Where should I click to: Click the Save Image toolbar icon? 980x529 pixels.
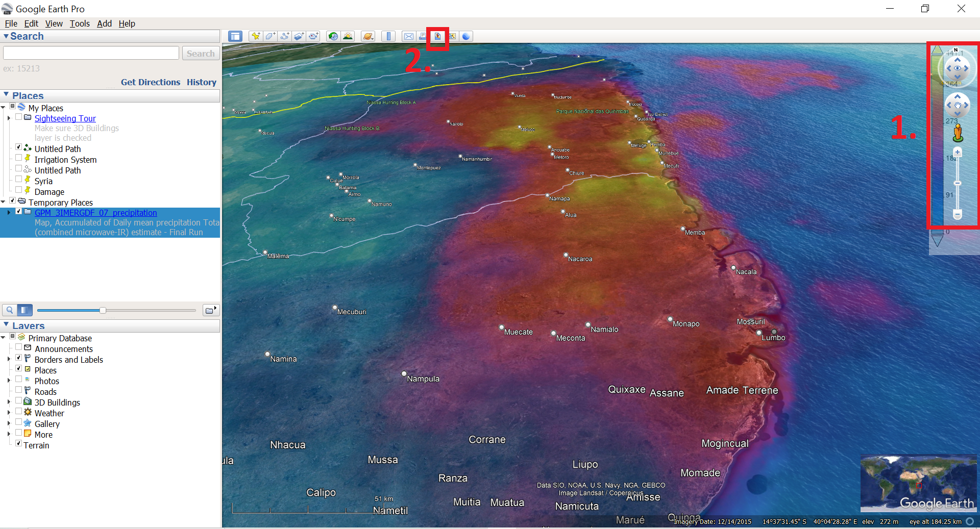click(x=437, y=36)
